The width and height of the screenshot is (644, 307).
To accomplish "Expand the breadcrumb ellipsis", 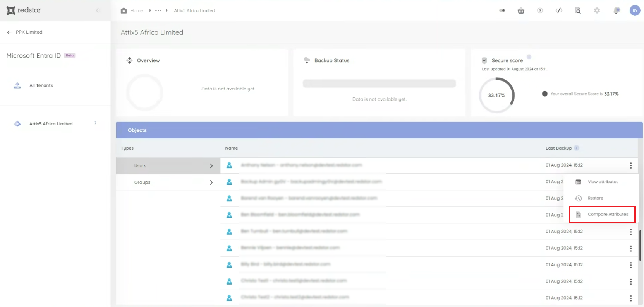I will tap(158, 10).
